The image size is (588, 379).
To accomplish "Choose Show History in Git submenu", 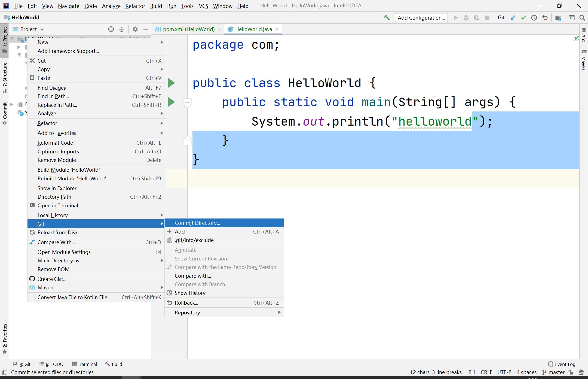I will [224, 293].
